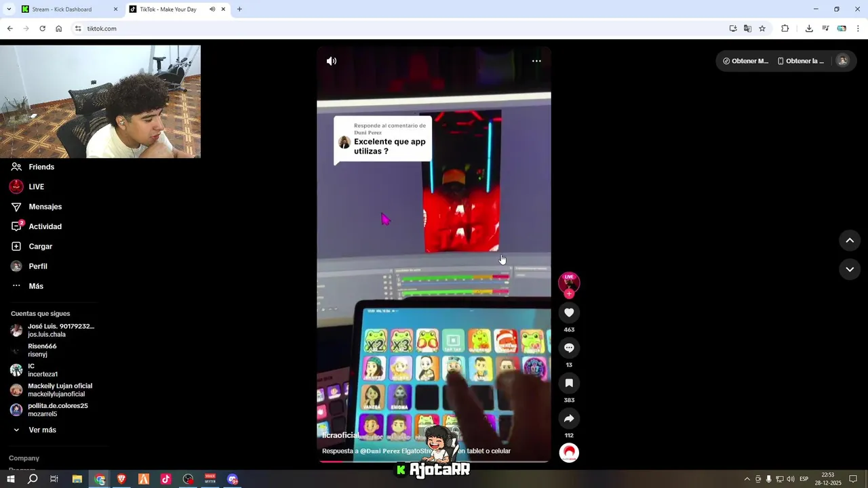Open File Explorer from taskbar
This screenshot has width=868, height=488.
(x=77, y=479)
